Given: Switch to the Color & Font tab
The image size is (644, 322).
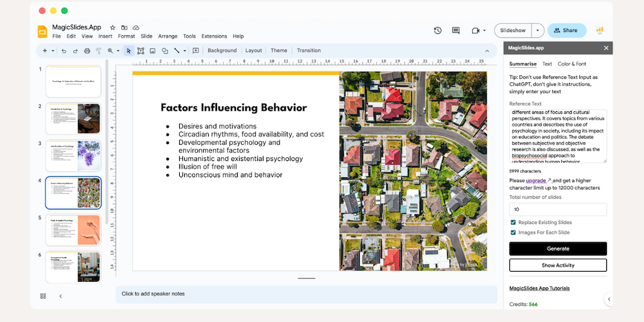Looking at the screenshot, I should click(572, 64).
